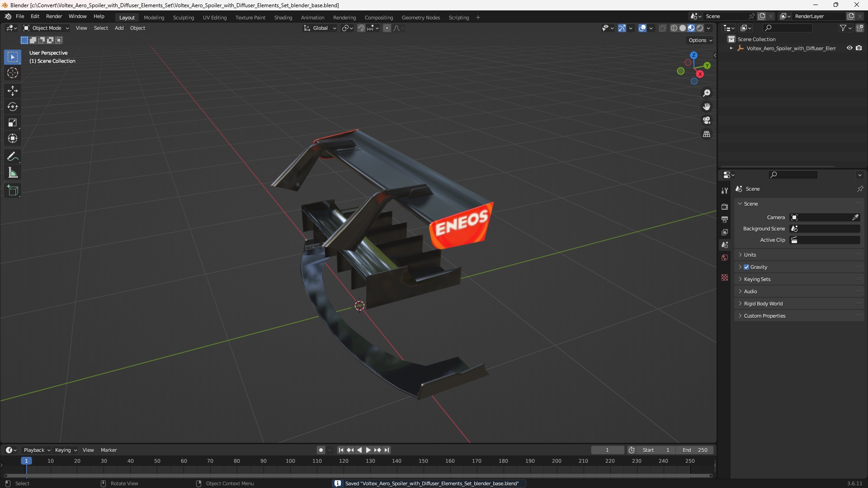Open the Tool properties tab

click(725, 191)
